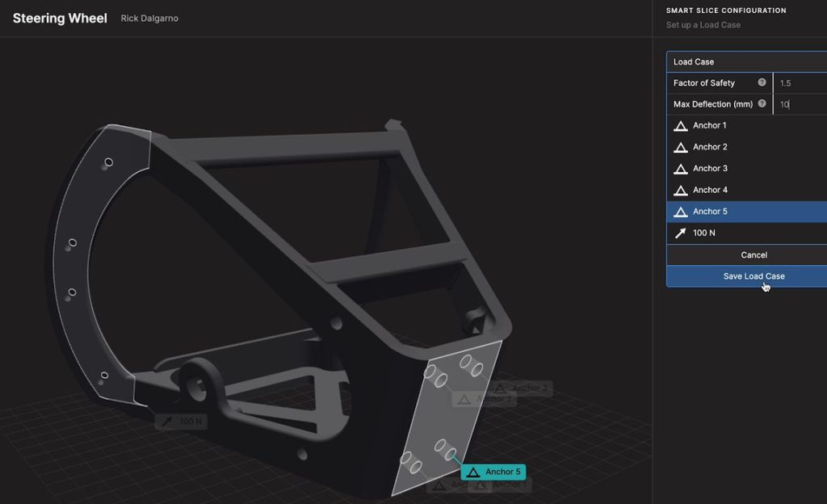Viewport: 827px width, 504px height.
Task: Cancel the load case setup
Action: click(x=753, y=254)
